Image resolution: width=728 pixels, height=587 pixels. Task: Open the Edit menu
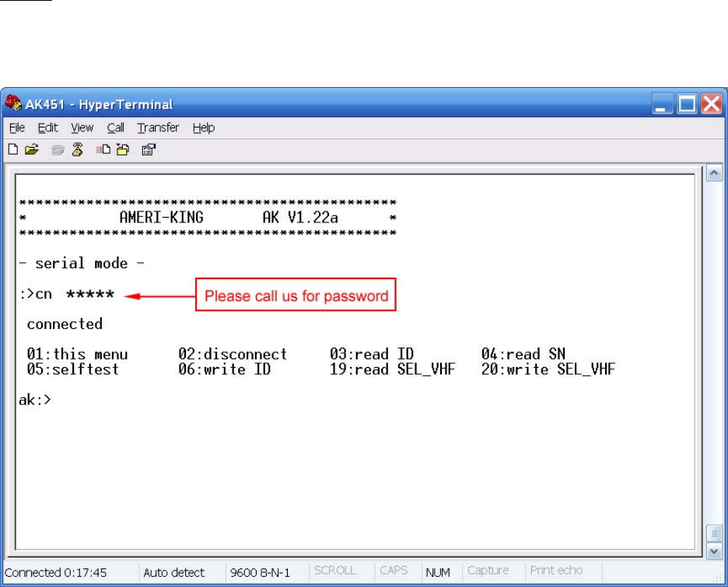47,128
